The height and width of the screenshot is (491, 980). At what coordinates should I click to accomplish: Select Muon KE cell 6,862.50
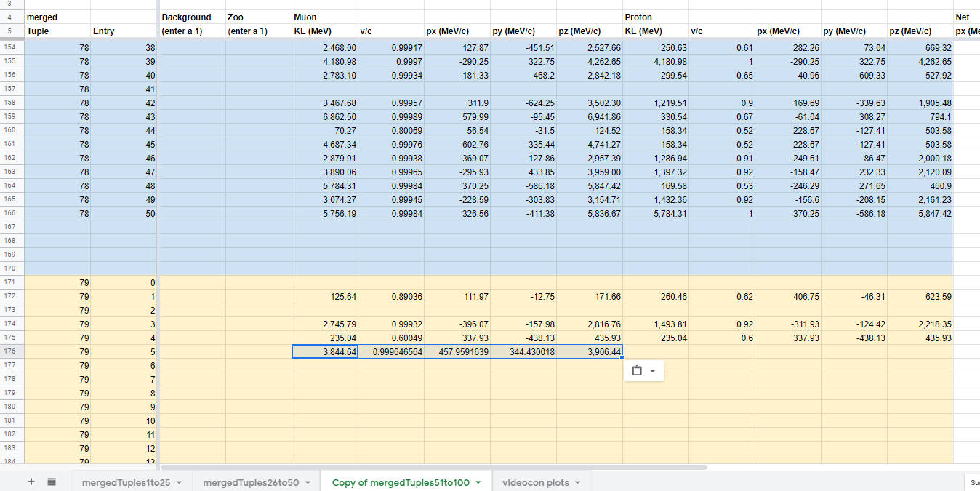coord(325,116)
